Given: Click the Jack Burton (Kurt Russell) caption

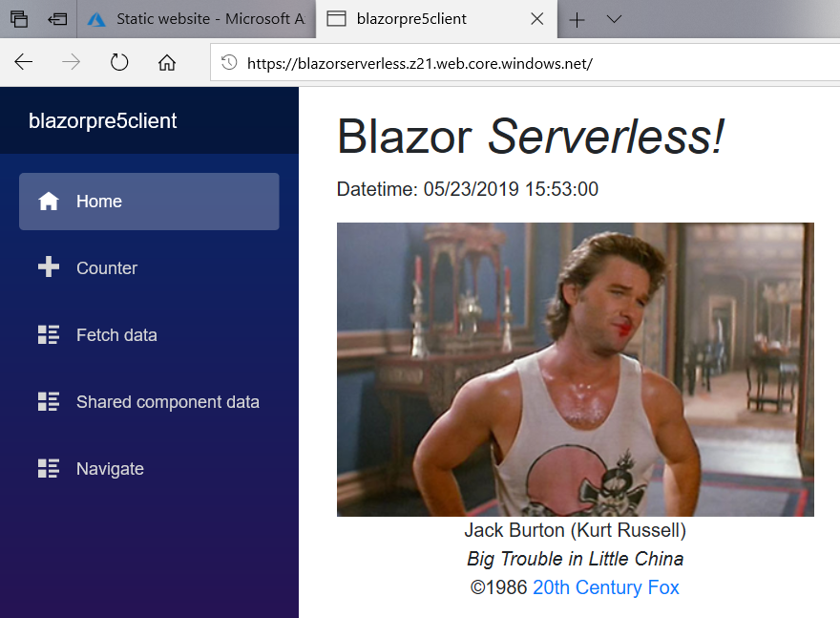Looking at the screenshot, I should (575, 531).
